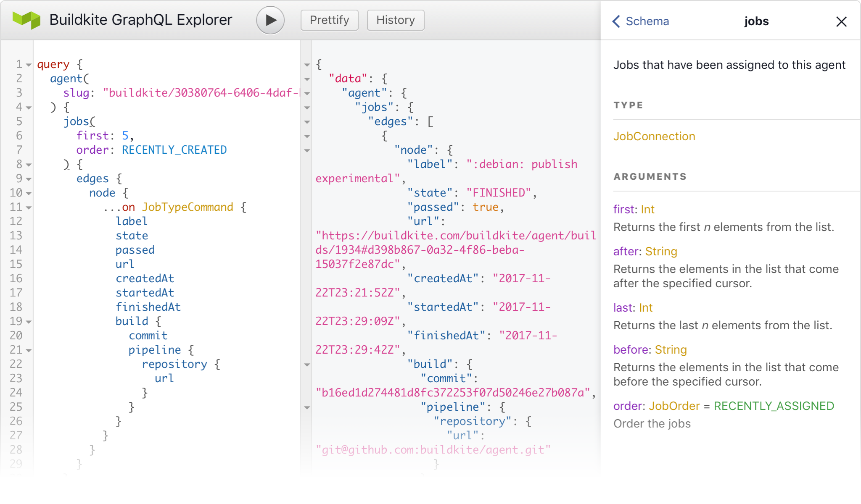Click the String type of the after argument
Viewport: 861px width, 504px height.
[x=660, y=251]
